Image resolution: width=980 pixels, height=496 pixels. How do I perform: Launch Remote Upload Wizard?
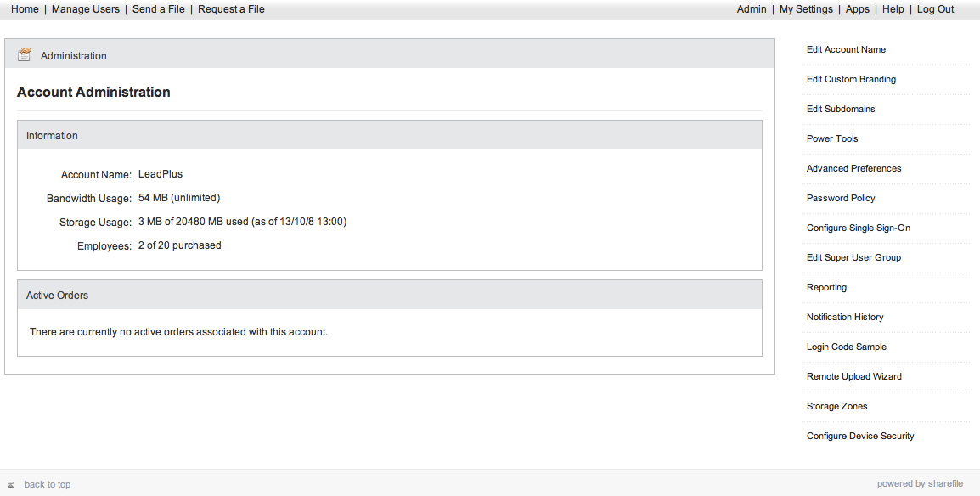pos(853,376)
